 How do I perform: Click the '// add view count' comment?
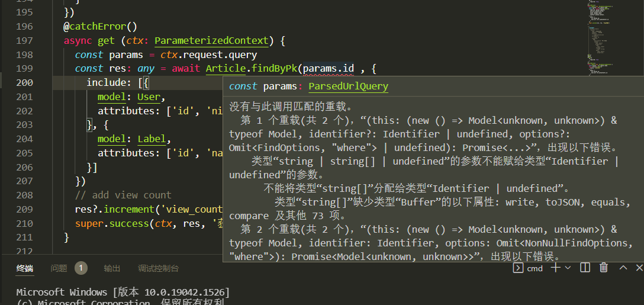coord(123,195)
